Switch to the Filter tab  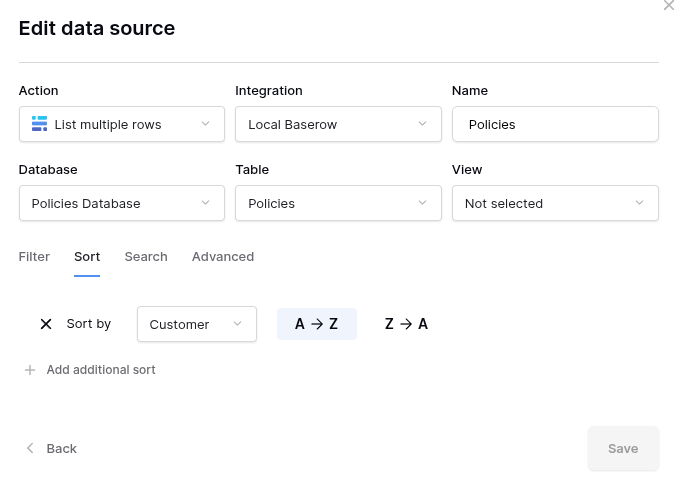34,257
